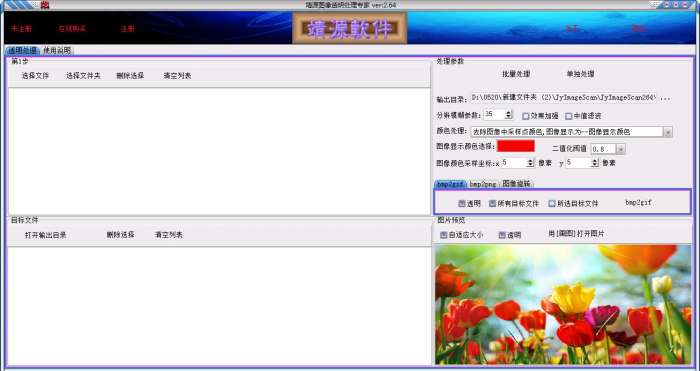Switch to the 使用说明 tab
This screenshot has width=700, height=371.
click(57, 50)
